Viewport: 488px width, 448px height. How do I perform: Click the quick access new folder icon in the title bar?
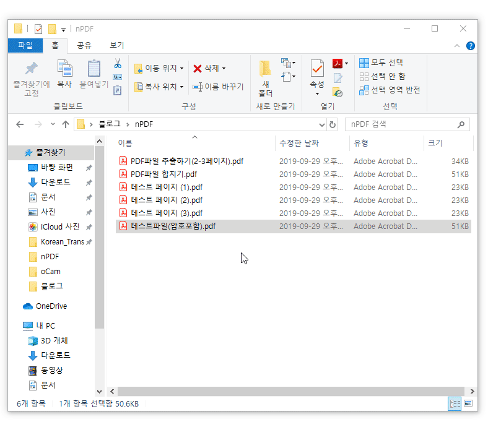point(52,29)
